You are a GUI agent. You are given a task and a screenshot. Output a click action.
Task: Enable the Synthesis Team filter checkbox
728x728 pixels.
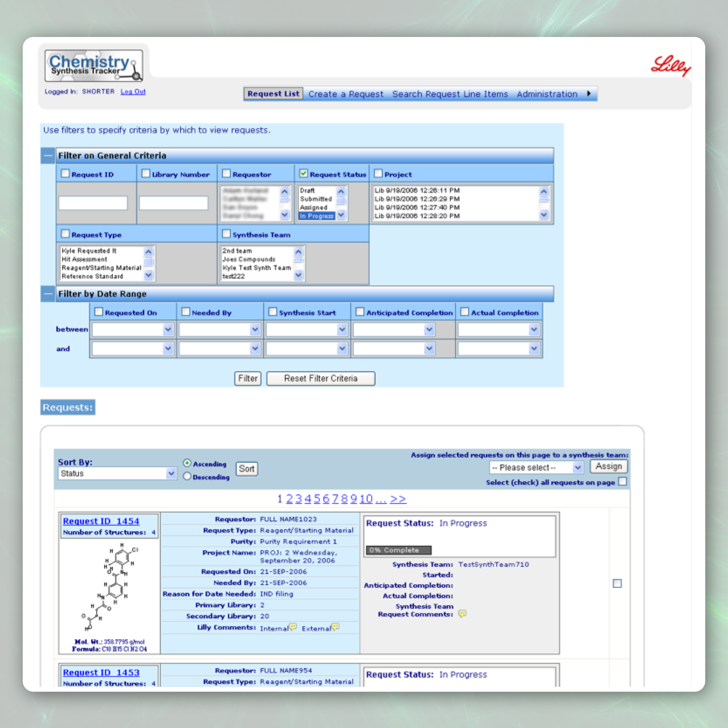(x=226, y=234)
